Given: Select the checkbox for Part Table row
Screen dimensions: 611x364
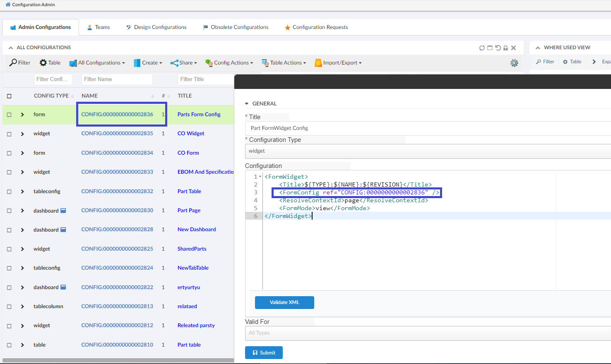Looking at the screenshot, I should tap(9, 192).
